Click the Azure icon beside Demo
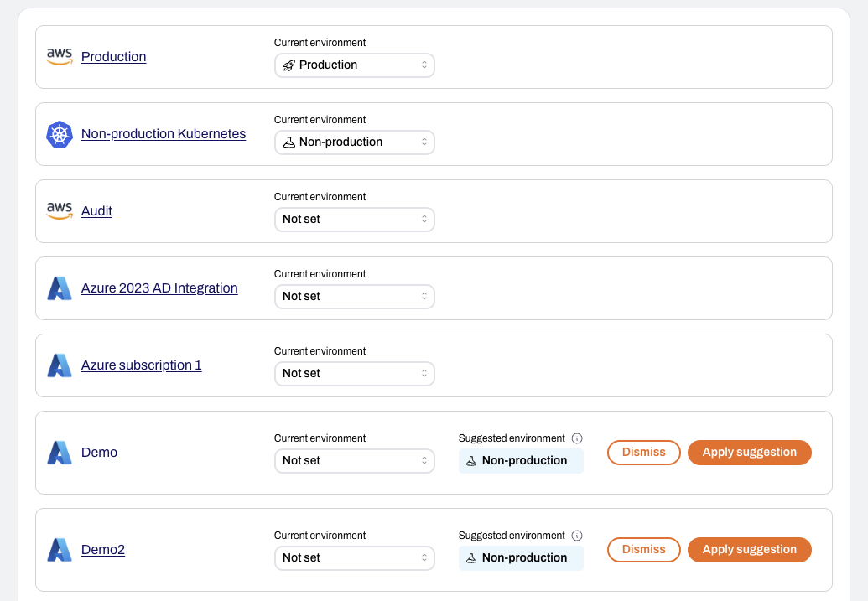 point(59,452)
